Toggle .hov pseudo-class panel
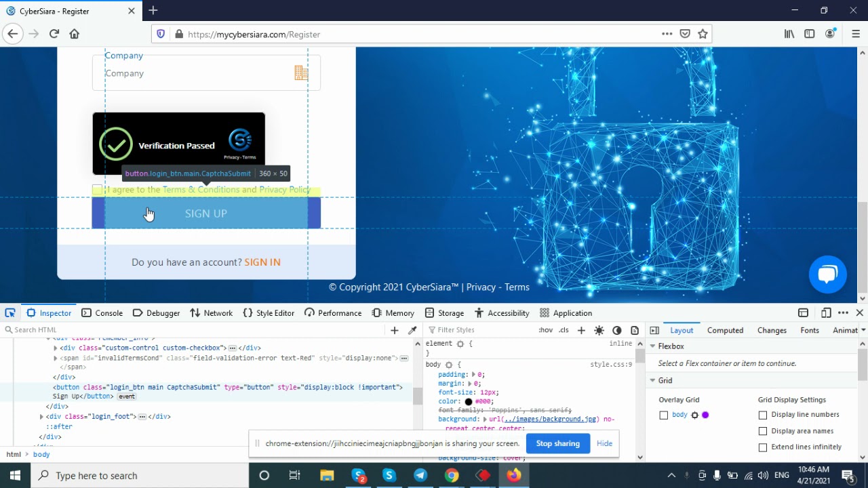868x488 pixels. 546,330
